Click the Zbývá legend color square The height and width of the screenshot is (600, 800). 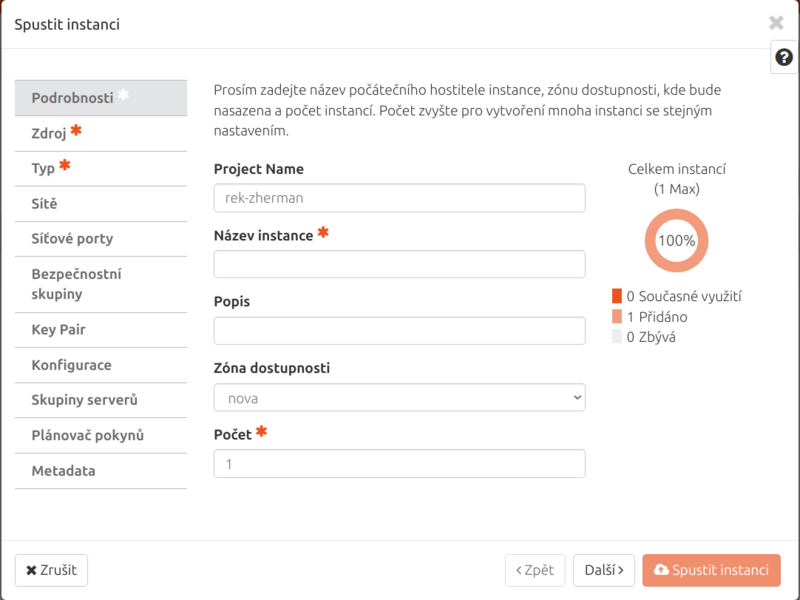(x=617, y=337)
